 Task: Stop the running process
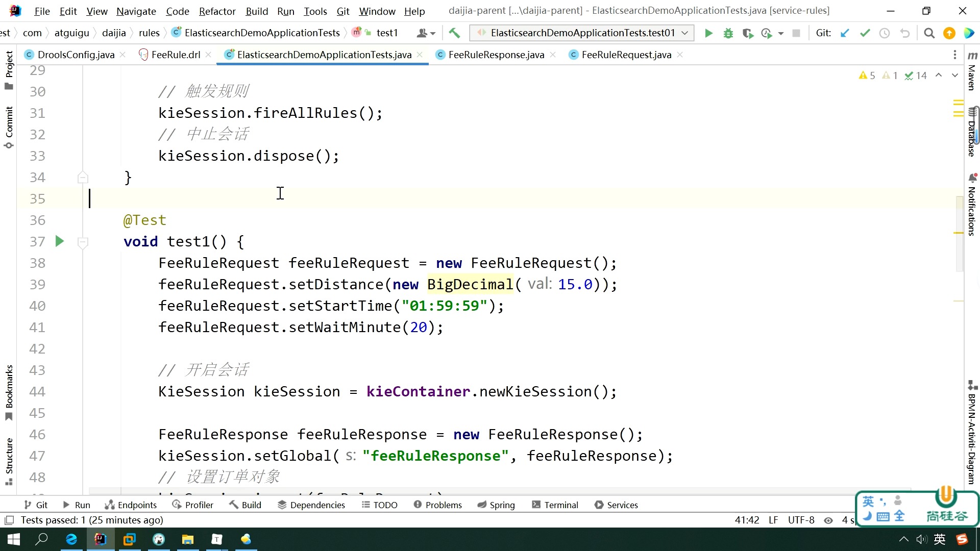[x=796, y=33]
